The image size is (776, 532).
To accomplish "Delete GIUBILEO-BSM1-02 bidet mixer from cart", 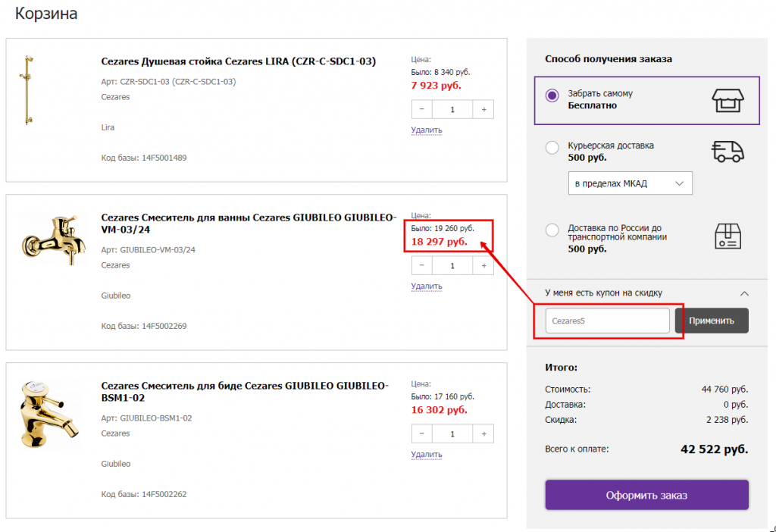I will click(x=427, y=455).
